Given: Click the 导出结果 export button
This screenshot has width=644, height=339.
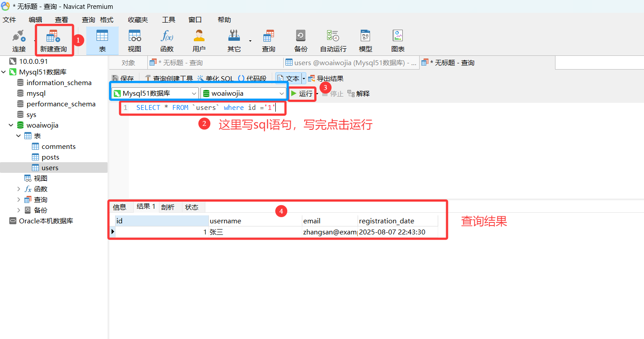Looking at the screenshot, I should tap(326, 78).
